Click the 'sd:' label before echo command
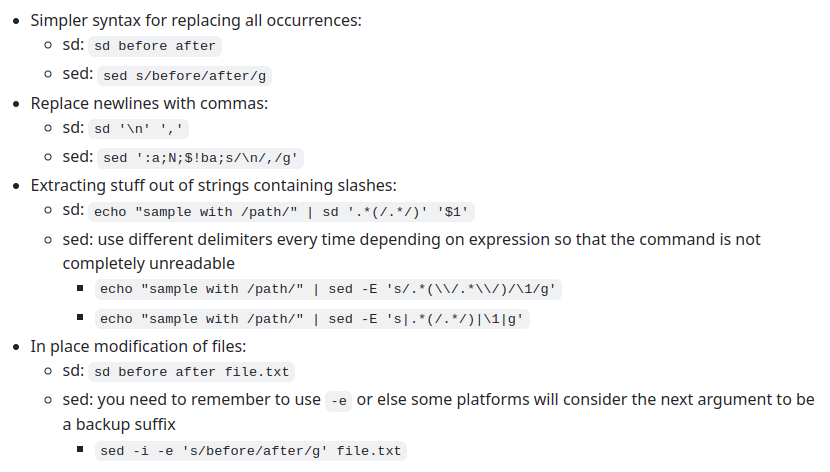The height and width of the screenshot is (472, 830). pos(73,210)
